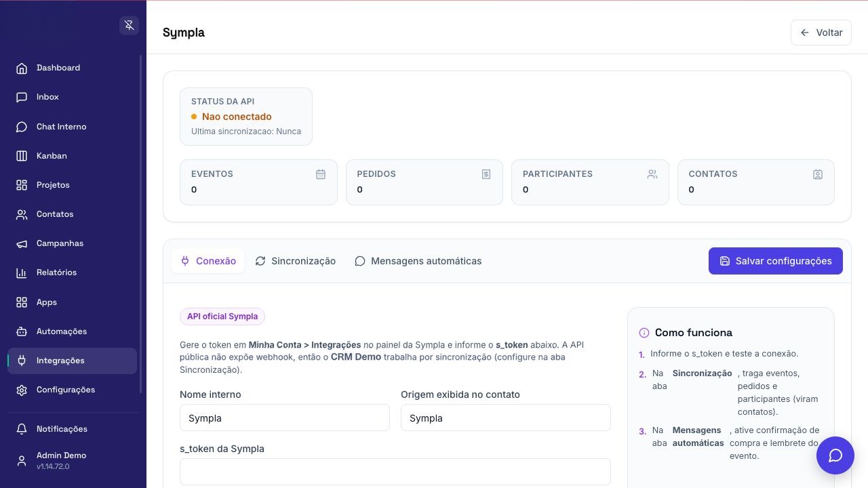Click the Chat Interno bubble icon
Screen dimensions: 868x488
(x=22, y=127)
